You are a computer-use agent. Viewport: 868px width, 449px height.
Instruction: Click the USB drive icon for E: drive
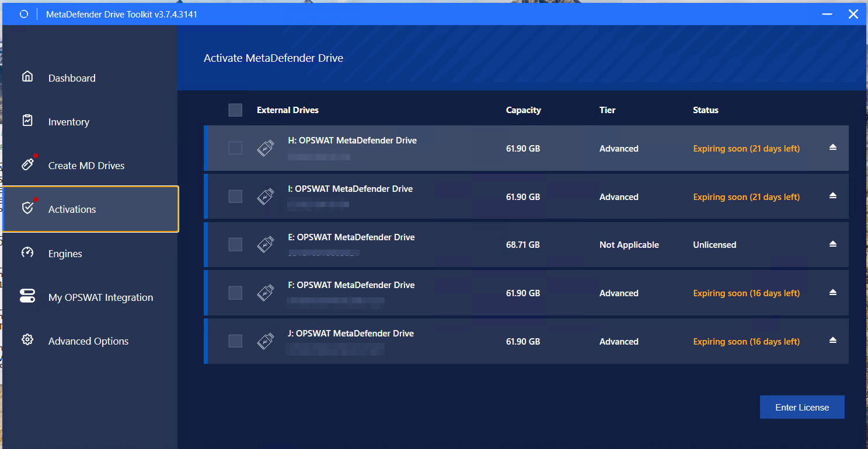pyautogui.click(x=266, y=245)
